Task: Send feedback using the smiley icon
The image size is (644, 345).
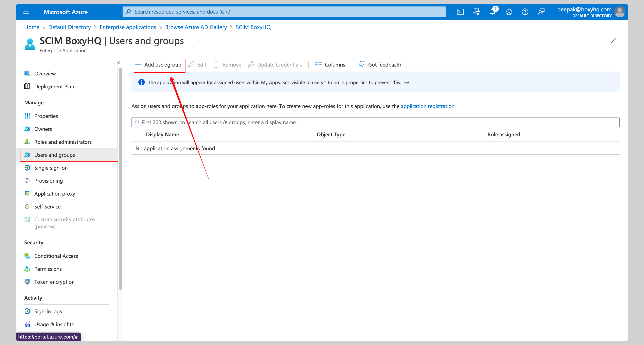Action: coord(541,12)
